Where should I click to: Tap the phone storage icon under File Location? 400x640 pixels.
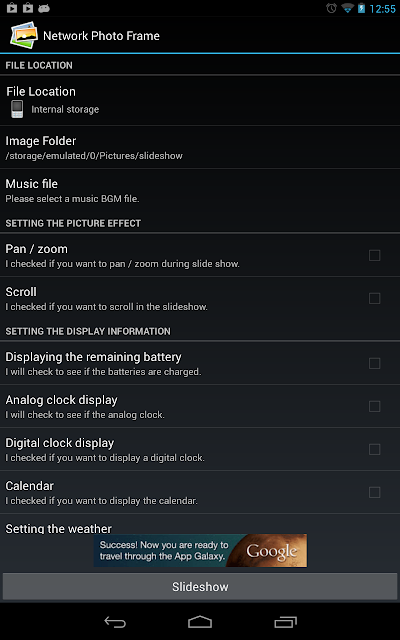pyautogui.click(x=17, y=109)
